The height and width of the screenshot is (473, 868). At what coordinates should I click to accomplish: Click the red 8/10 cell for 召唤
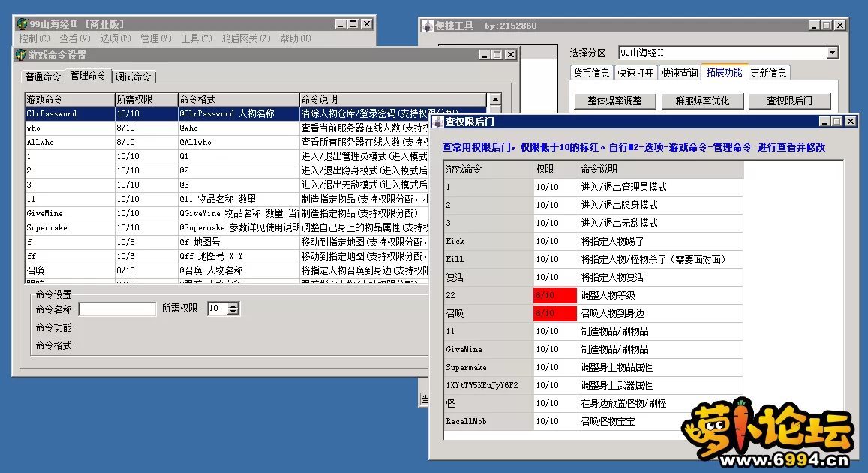554,314
